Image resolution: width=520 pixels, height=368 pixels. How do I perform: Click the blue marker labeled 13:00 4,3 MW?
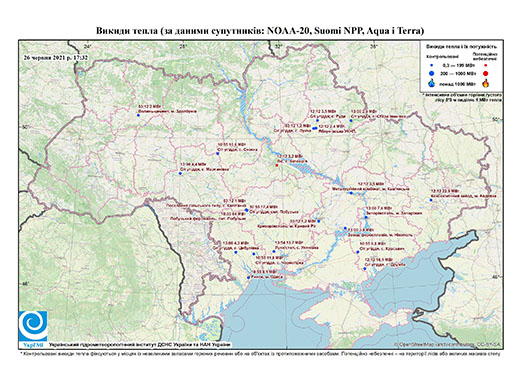point(236,252)
